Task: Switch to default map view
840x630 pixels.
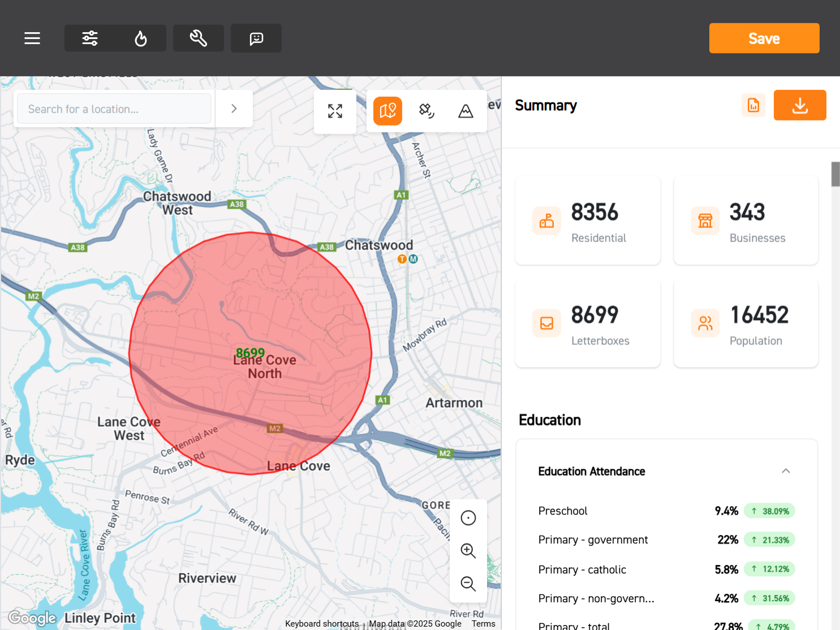Action: [387, 111]
